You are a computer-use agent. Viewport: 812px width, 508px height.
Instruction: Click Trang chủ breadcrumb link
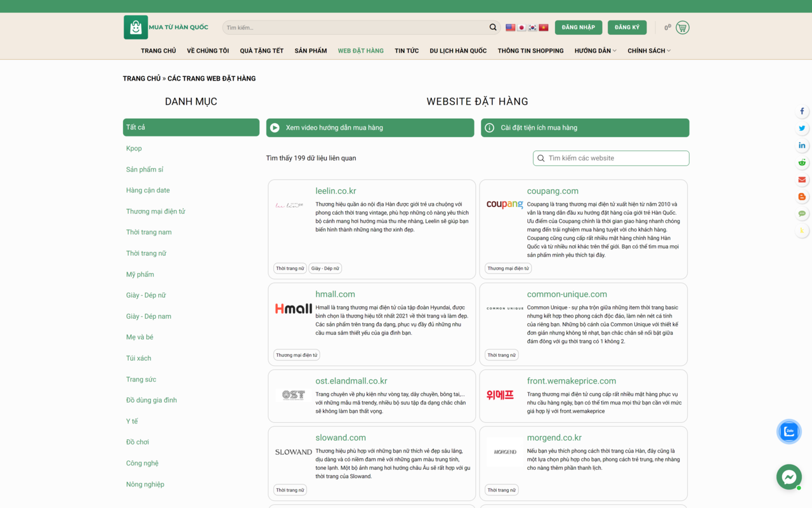(141, 79)
